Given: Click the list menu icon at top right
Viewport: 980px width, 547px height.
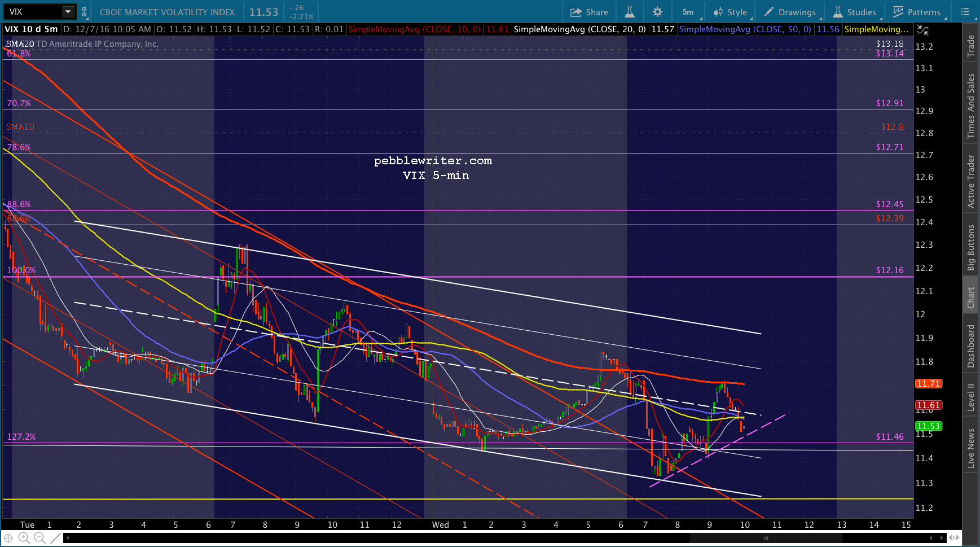Looking at the screenshot, I should [964, 12].
